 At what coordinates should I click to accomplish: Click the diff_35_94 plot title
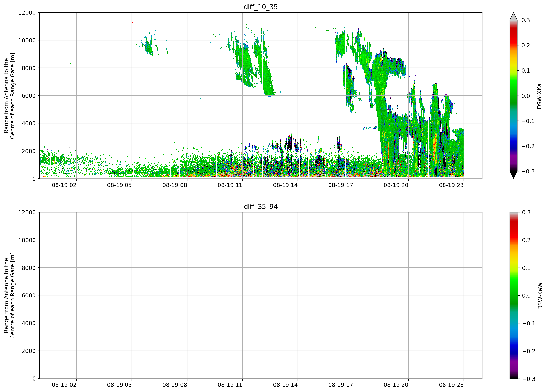click(261, 207)
